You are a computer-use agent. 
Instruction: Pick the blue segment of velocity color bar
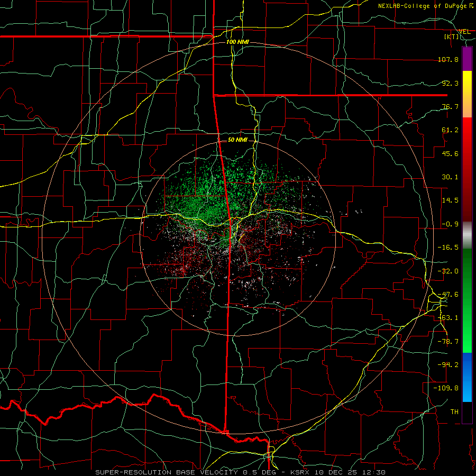467,377
